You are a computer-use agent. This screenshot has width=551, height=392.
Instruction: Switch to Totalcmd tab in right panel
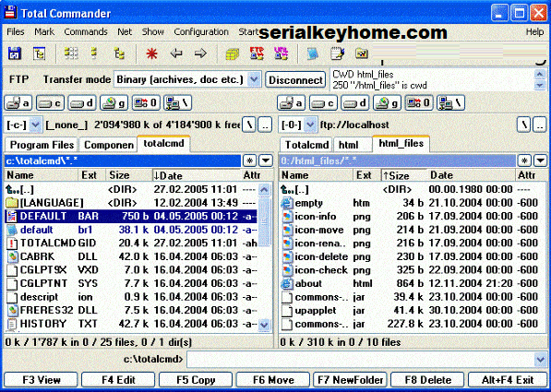click(306, 145)
